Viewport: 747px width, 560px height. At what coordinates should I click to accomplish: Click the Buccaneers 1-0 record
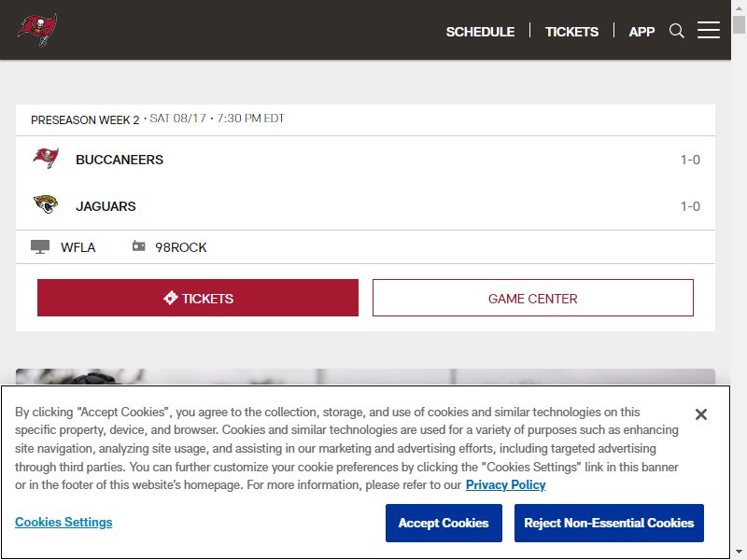[x=690, y=160]
